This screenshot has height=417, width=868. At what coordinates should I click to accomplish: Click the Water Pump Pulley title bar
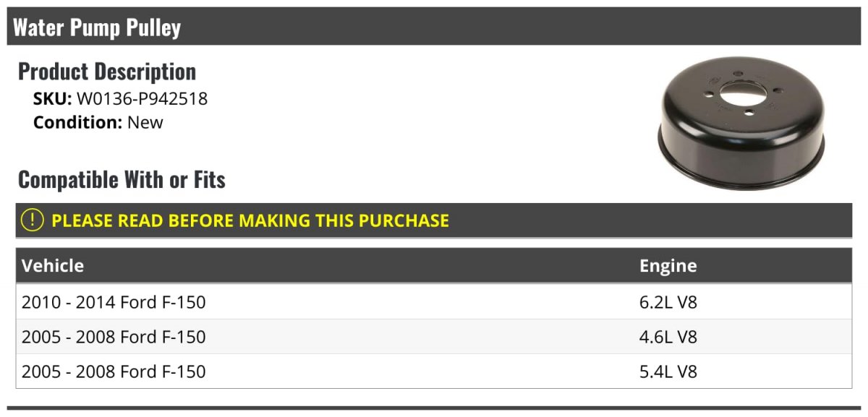(x=97, y=27)
